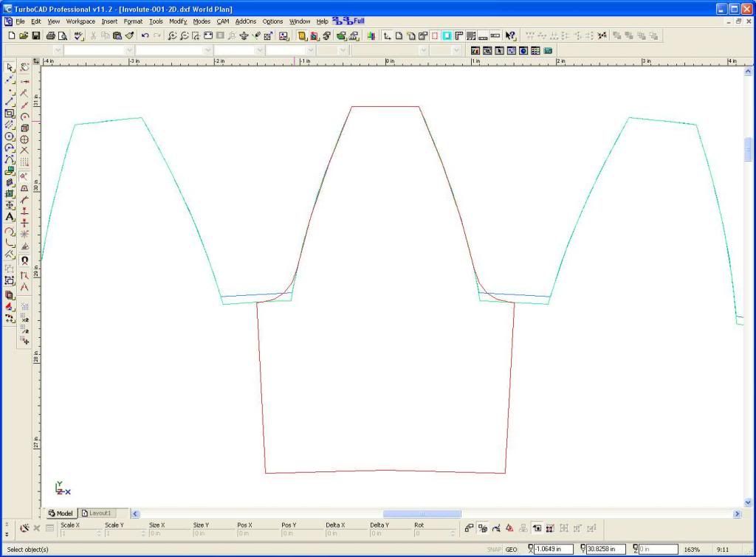Click the Line tool in left toolbar

10,101
